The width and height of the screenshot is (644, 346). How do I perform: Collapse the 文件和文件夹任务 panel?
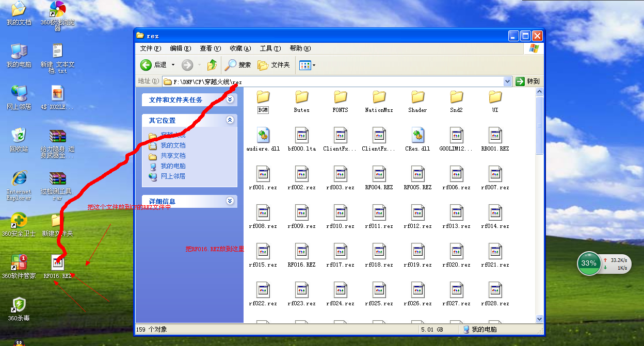[x=230, y=100]
